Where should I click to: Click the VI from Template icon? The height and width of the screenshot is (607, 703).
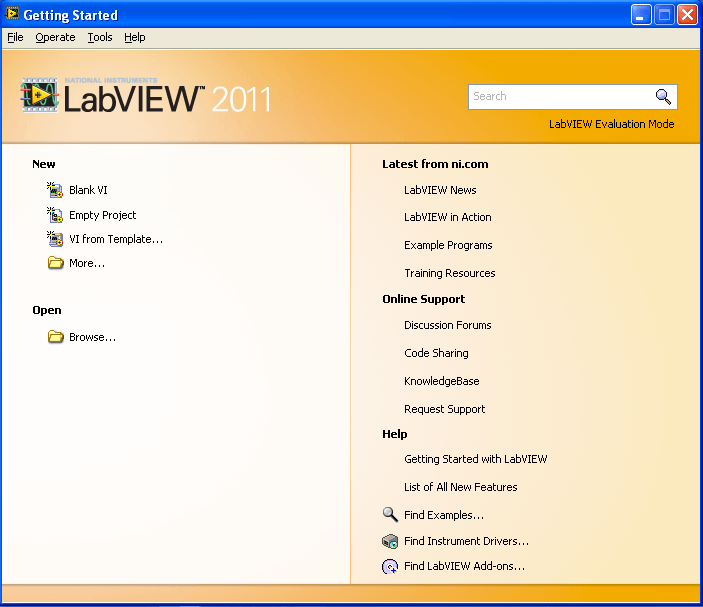pyautogui.click(x=55, y=238)
